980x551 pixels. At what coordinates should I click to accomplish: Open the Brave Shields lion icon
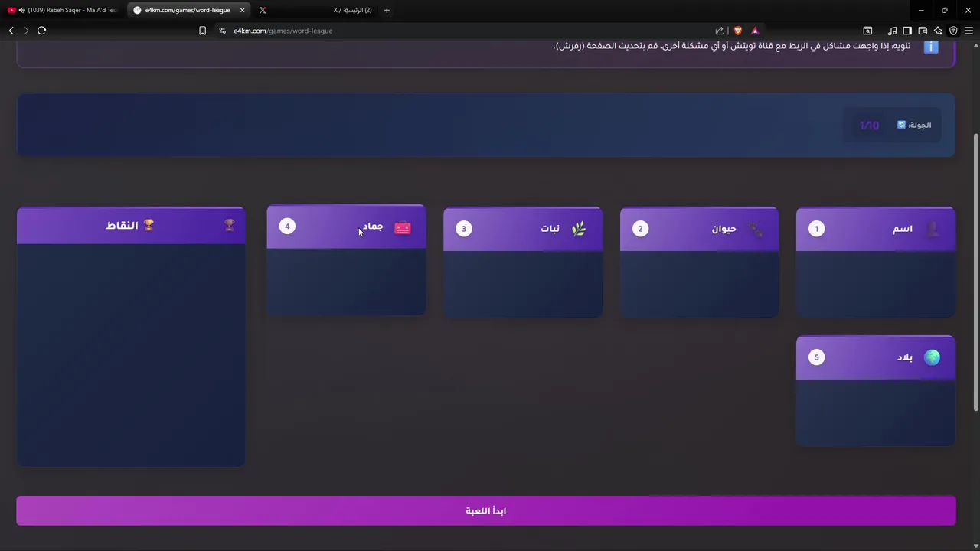[738, 31]
